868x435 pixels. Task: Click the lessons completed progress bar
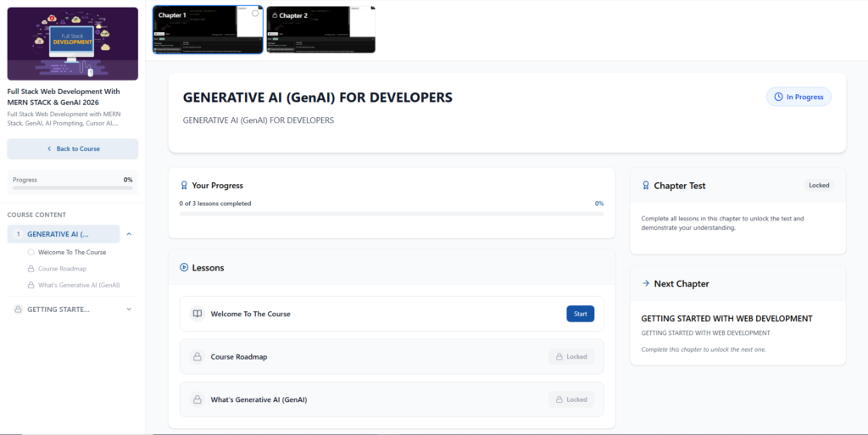click(x=392, y=214)
